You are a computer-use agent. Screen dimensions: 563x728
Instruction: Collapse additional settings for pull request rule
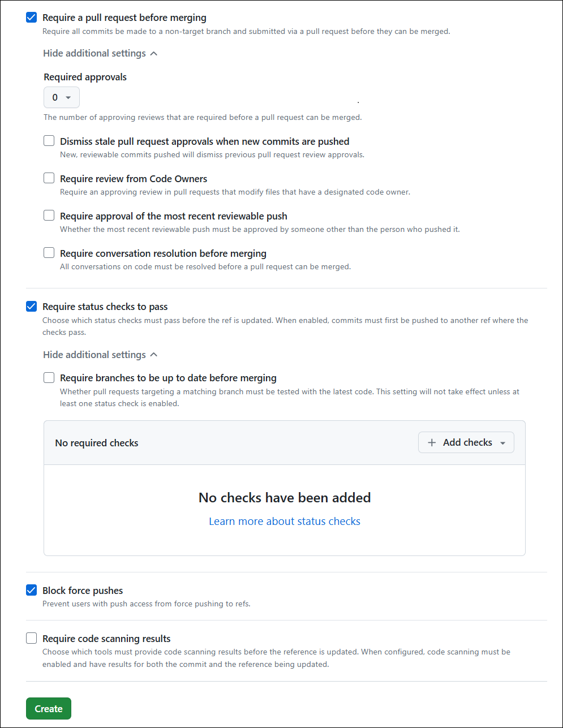[x=94, y=53]
